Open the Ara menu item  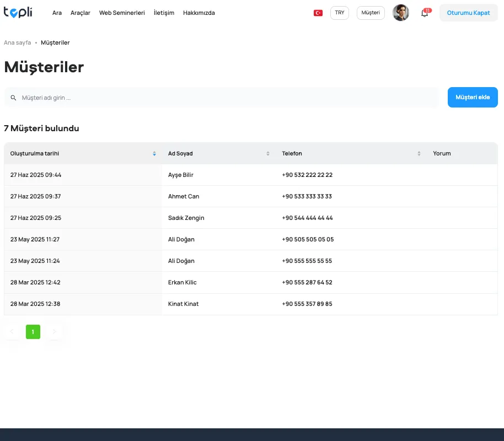57,13
